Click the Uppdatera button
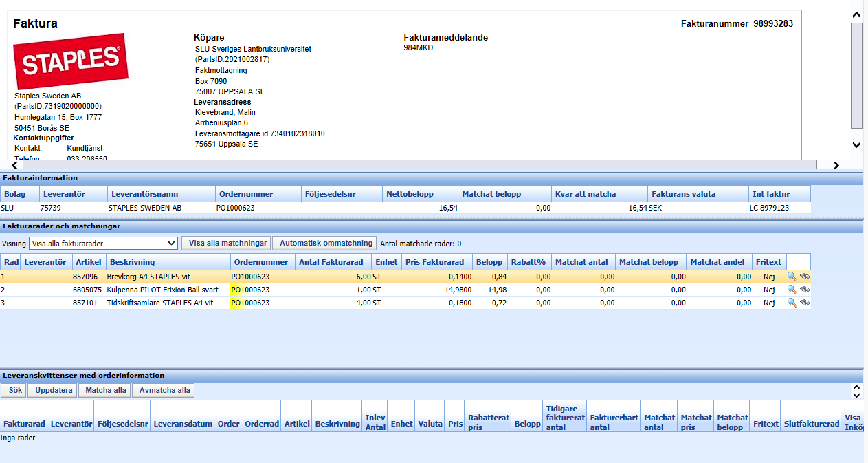 (x=53, y=390)
